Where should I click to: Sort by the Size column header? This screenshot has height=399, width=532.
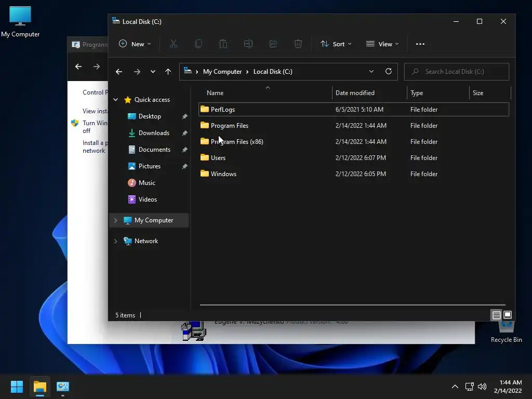[478, 92]
